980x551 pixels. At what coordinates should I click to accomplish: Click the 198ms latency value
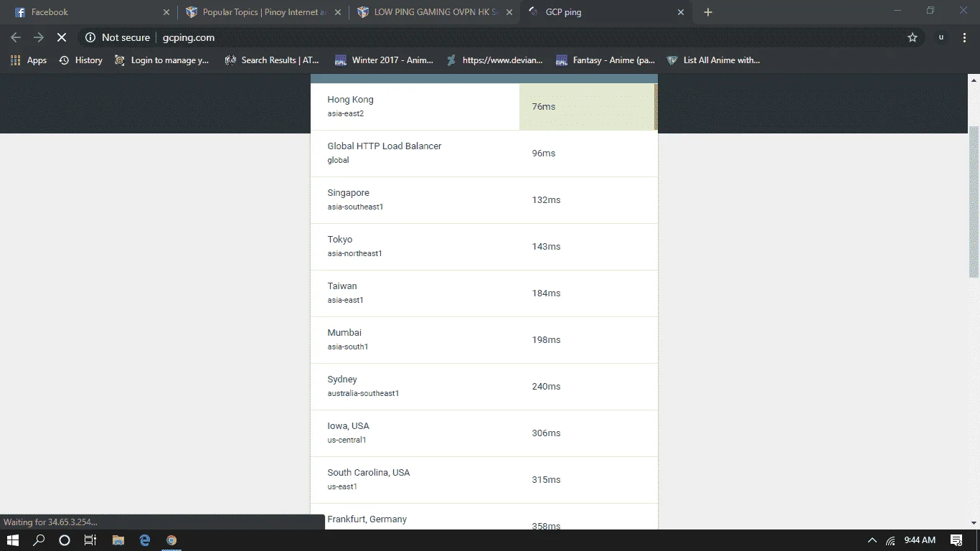pos(546,340)
